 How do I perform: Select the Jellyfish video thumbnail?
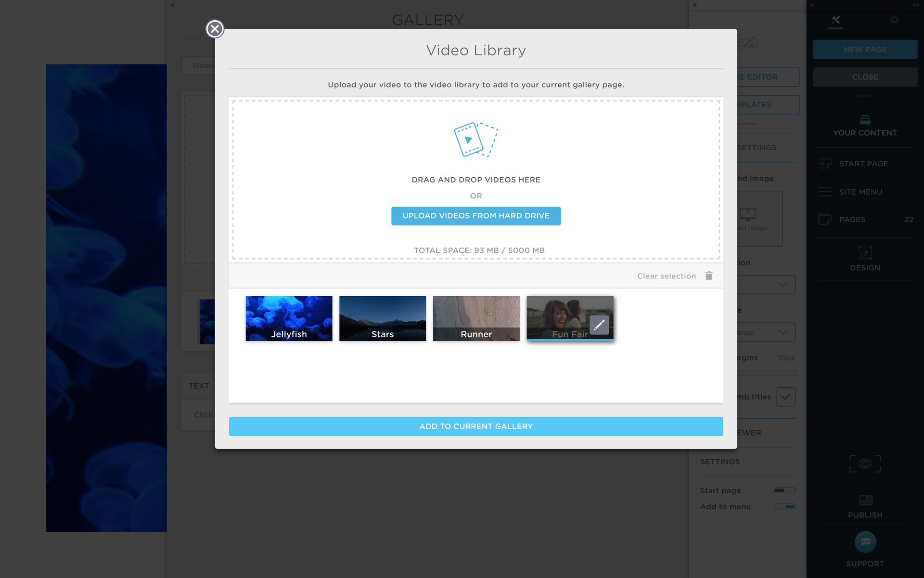(289, 318)
